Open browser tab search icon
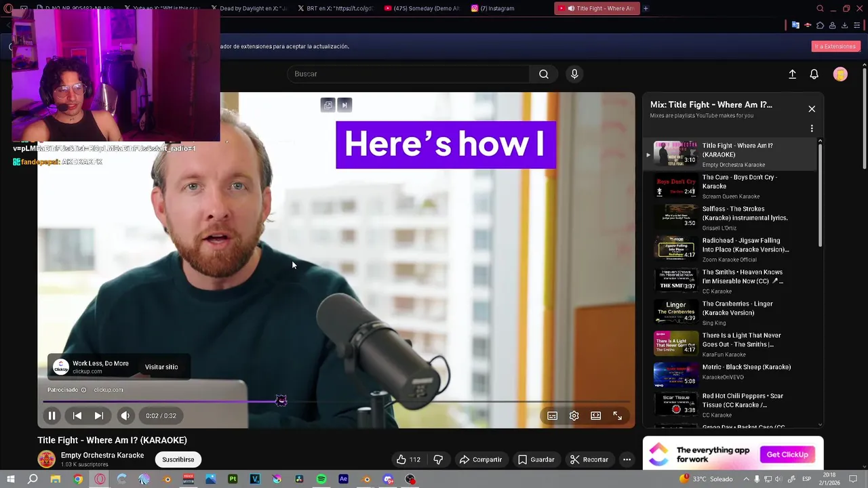868x488 pixels. [820, 8]
